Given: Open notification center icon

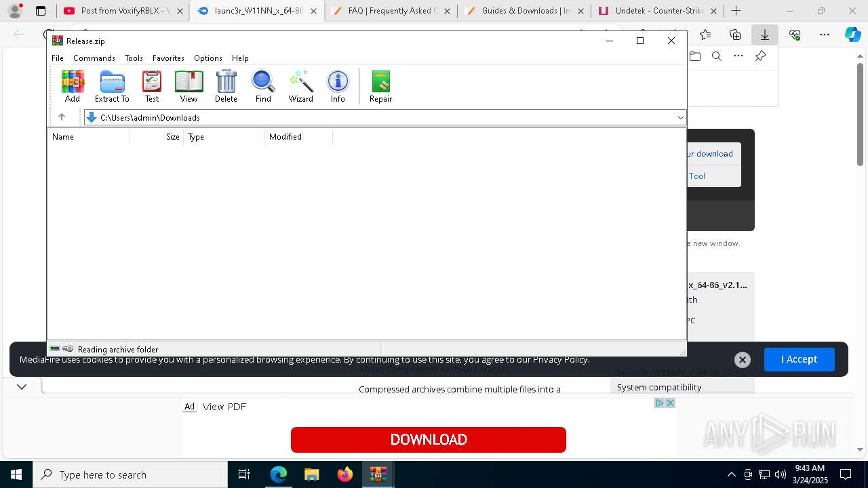Looking at the screenshot, I should click(846, 474).
